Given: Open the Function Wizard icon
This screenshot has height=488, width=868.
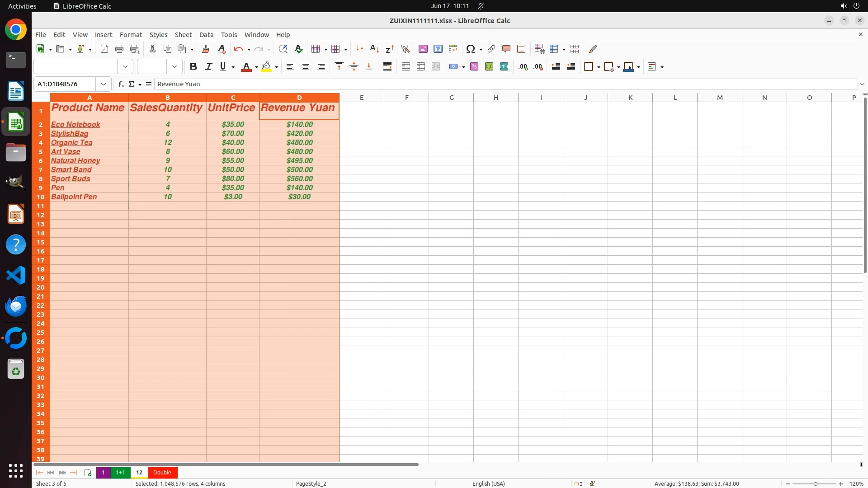Looking at the screenshot, I should tap(121, 84).
